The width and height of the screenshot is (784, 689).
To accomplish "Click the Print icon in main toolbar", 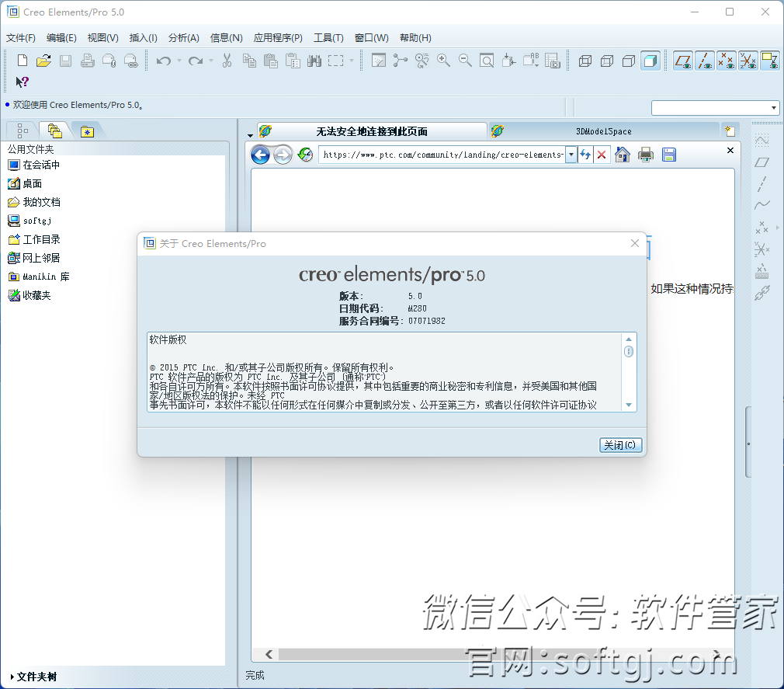I will (88, 61).
